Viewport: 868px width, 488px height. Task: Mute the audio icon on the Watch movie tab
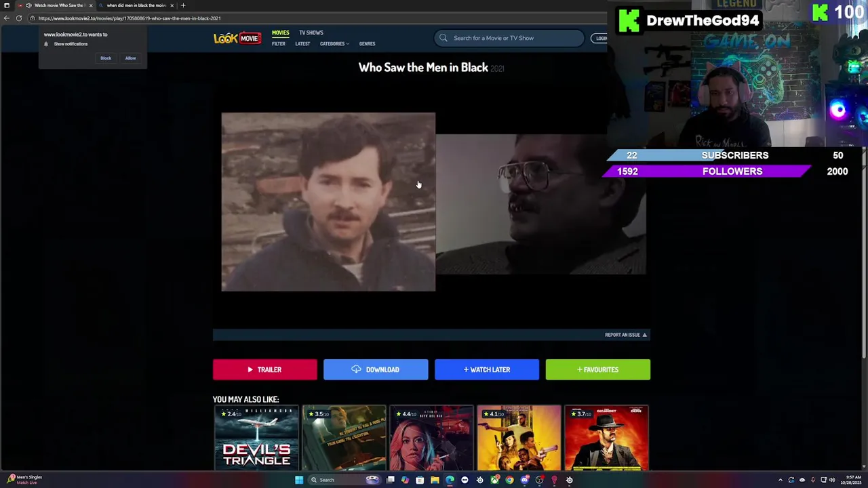point(28,5)
